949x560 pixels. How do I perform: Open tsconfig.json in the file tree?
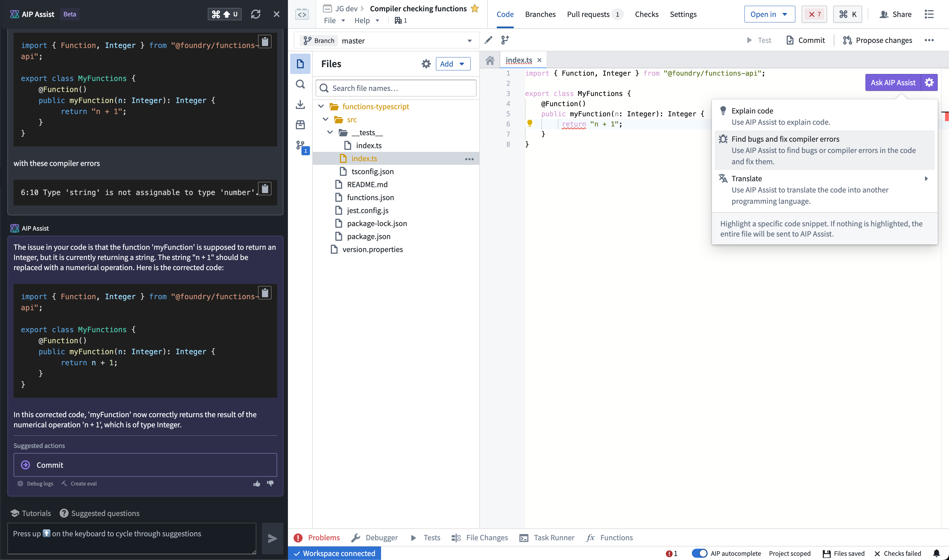372,171
